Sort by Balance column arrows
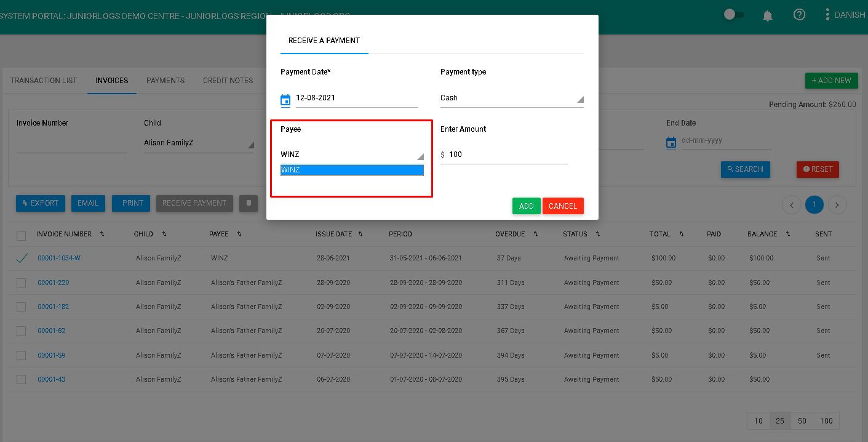Image resolution: width=868 pixels, height=442 pixels. [787, 235]
